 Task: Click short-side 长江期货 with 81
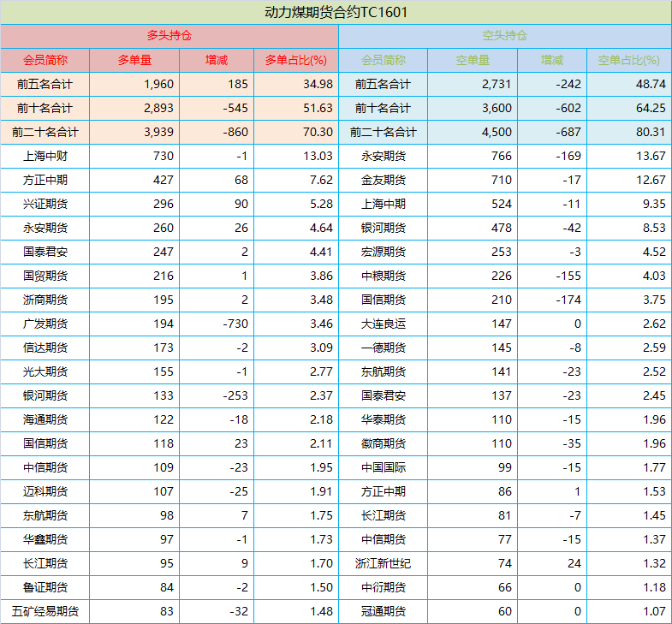point(384,515)
